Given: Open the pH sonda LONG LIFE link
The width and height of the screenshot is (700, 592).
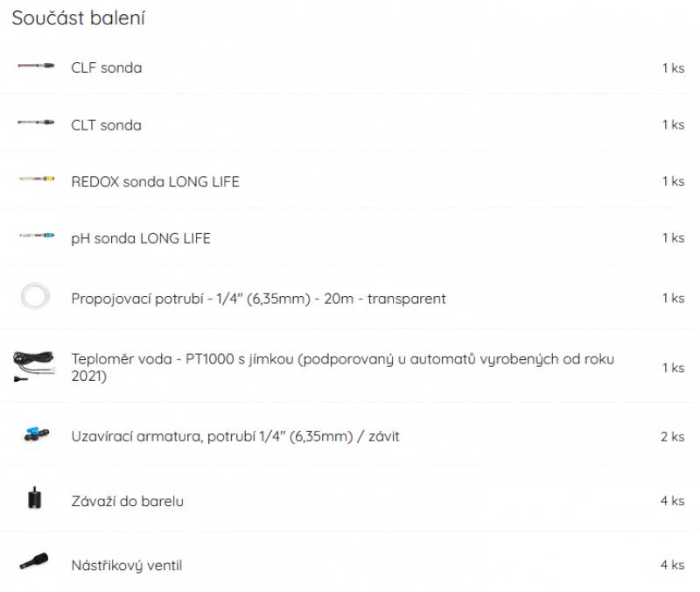Looking at the screenshot, I should coord(141,238).
